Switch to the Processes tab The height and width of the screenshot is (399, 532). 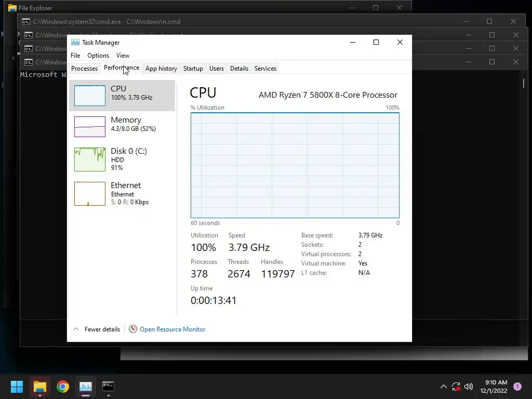85,68
